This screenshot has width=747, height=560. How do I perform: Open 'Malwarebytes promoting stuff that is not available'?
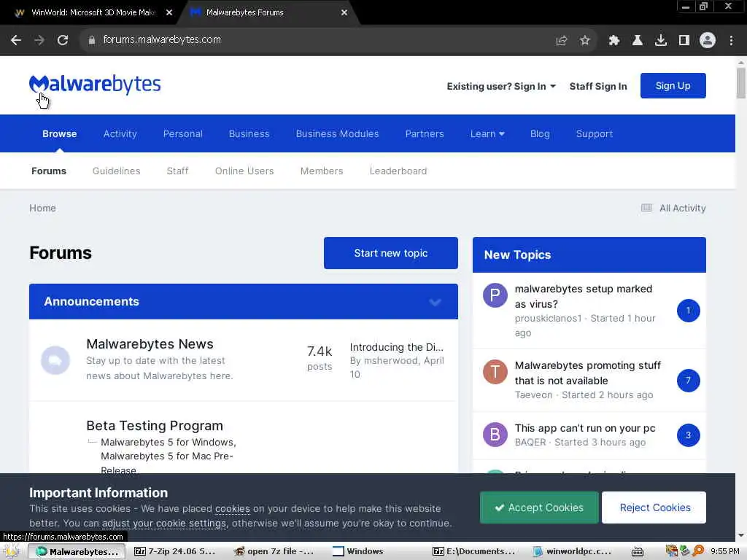[x=587, y=373]
